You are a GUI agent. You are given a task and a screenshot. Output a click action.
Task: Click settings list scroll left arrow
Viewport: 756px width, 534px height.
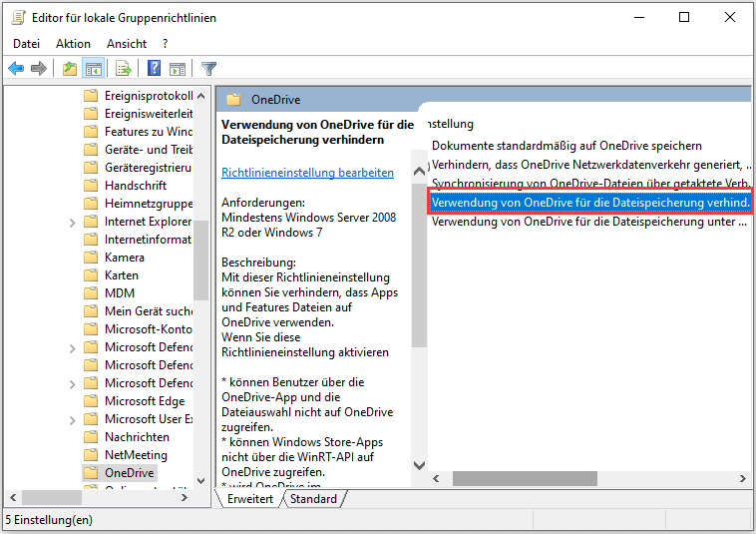[436, 478]
